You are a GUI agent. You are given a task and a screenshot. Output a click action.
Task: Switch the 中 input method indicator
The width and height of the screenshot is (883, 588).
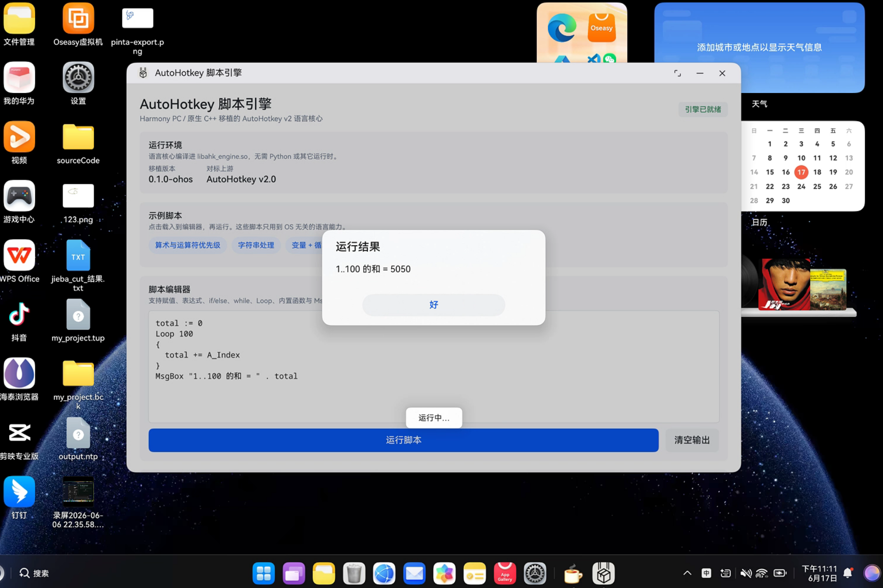click(x=706, y=573)
